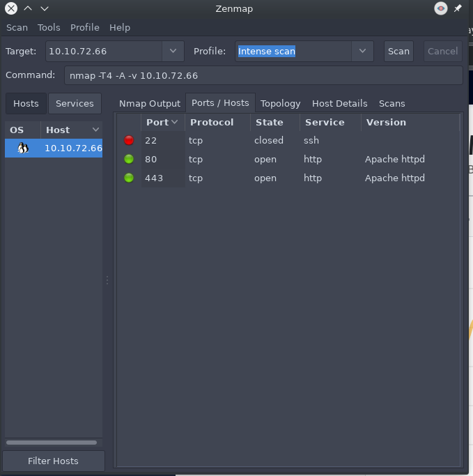Open the Scans tab
The width and height of the screenshot is (473, 476).
391,104
